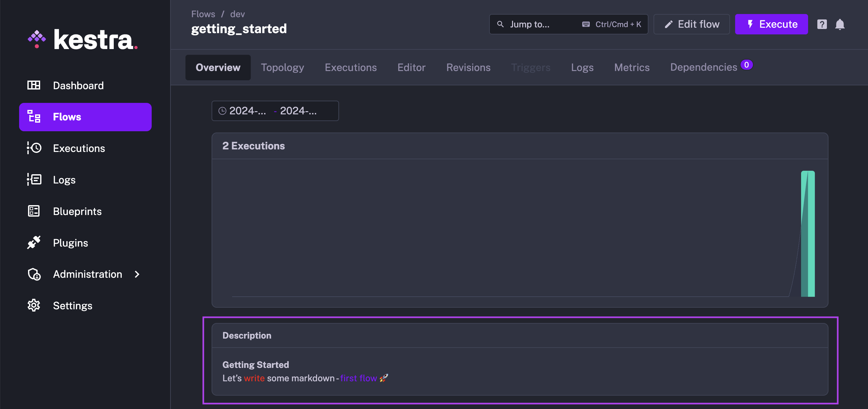This screenshot has height=409, width=868.
Task: Open the Dashboard sidebar icon
Action: point(34,85)
